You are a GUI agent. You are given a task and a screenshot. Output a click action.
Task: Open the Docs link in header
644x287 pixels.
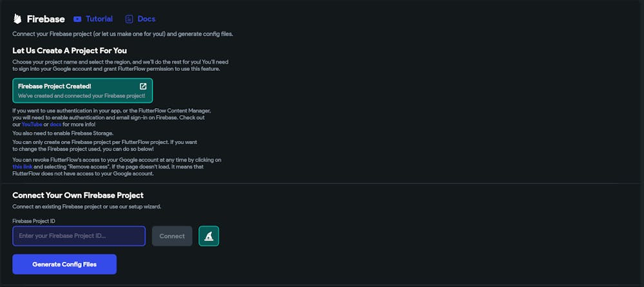pyautogui.click(x=146, y=19)
